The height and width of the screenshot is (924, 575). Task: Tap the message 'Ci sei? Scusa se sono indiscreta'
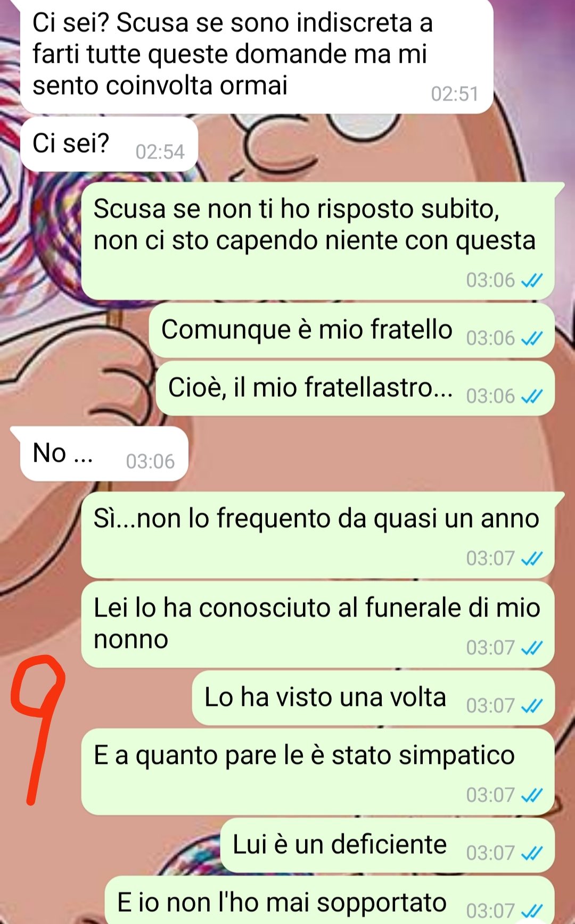[257, 55]
